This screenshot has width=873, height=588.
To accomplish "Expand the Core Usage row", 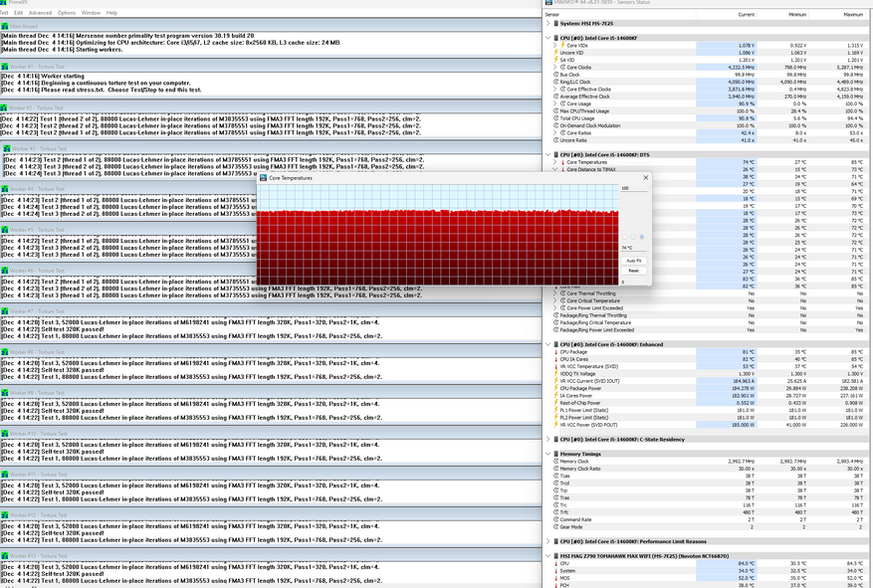I will coord(555,103).
